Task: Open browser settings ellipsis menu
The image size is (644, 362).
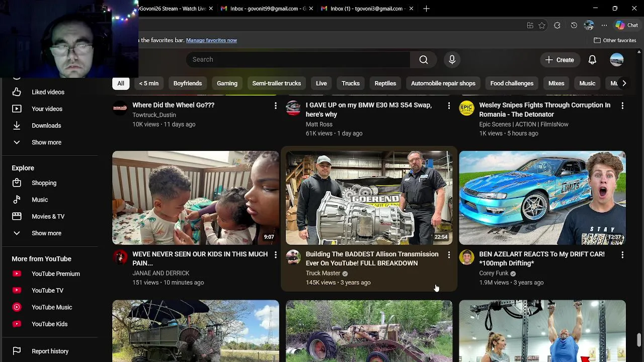Action: pyautogui.click(x=604, y=25)
